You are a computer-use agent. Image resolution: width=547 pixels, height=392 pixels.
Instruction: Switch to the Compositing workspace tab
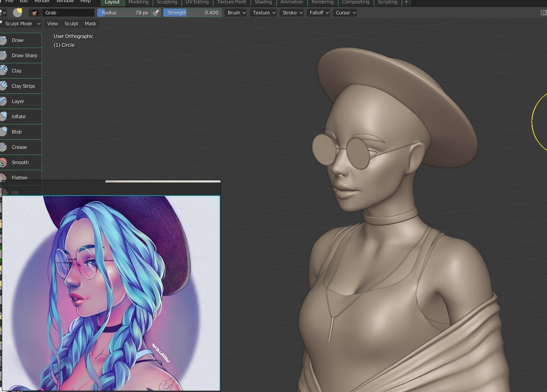(356, 2)
